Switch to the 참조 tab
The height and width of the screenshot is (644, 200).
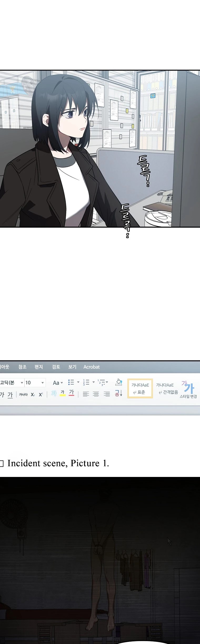(22, 367)
